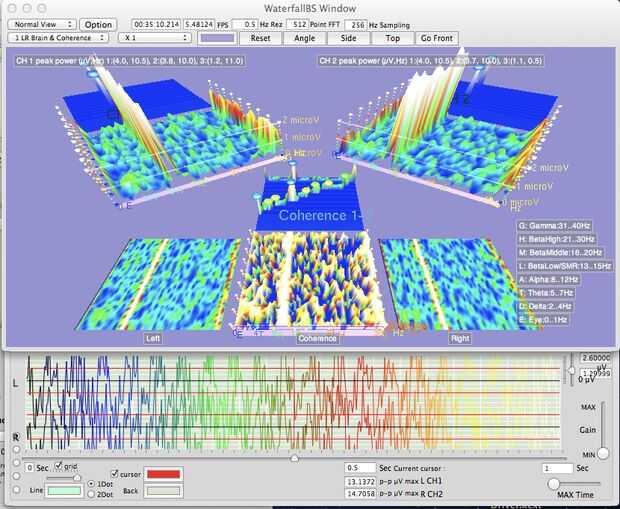Click the A: Alpha 8..12Hz legend label
Viewport: 620px width, 509px height.
point(548,280)
